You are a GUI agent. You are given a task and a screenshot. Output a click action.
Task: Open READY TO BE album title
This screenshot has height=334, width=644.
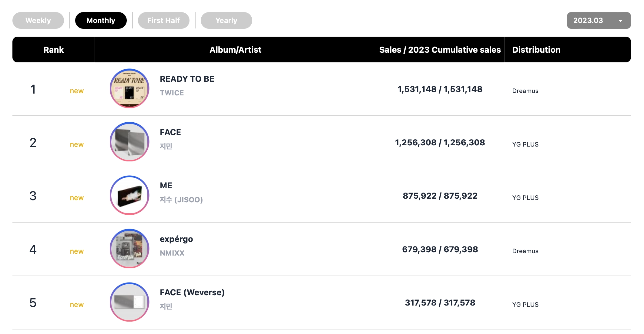click(x=187, y=79)
